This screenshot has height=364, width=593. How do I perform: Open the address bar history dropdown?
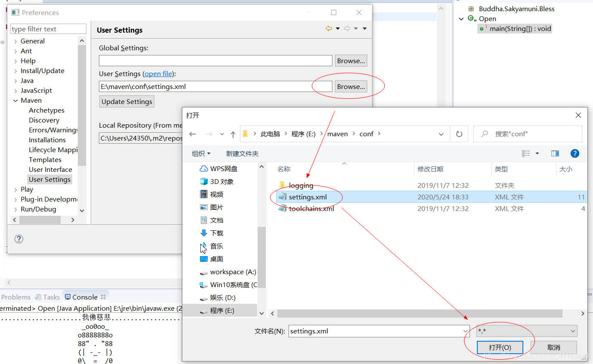pos(441,134)
